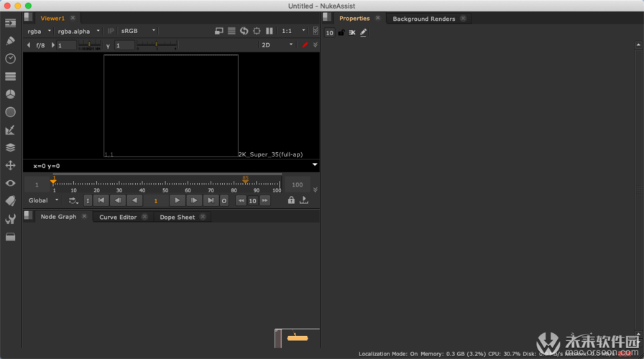
Task: Open the 1:1 zoom ratio dropdown
Action: pyautogui.click(x=293, y=31)
